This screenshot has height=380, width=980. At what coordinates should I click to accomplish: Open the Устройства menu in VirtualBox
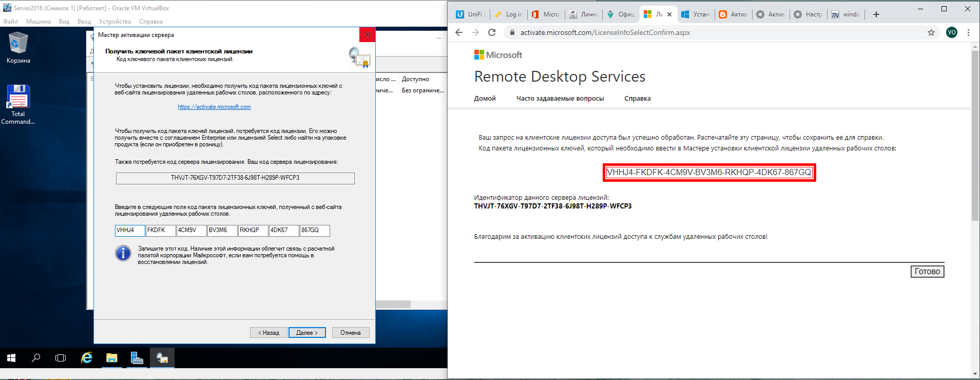114,22
